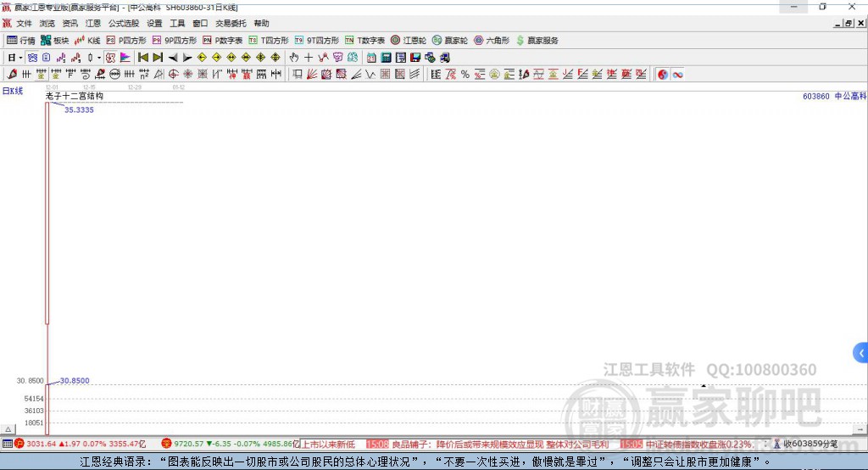Click the status bar grid icon

coord(7,444)
